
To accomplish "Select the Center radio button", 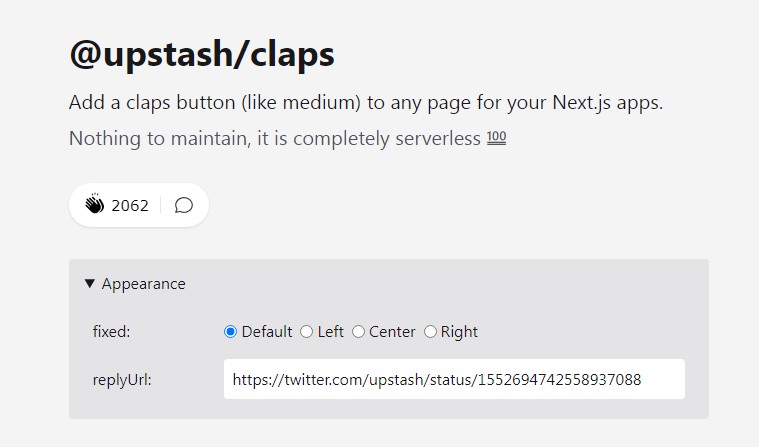I will 359,332.
